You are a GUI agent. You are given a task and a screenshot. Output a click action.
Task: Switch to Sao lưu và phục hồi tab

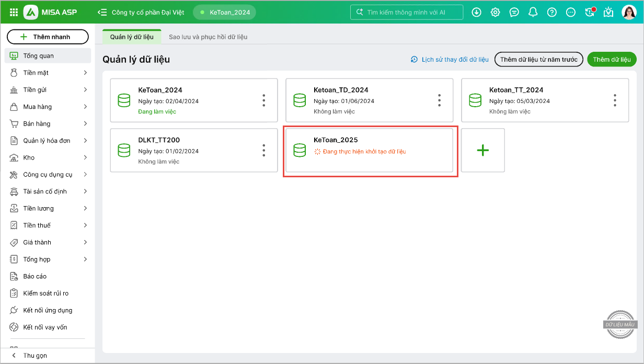click(x=208, y=37)
